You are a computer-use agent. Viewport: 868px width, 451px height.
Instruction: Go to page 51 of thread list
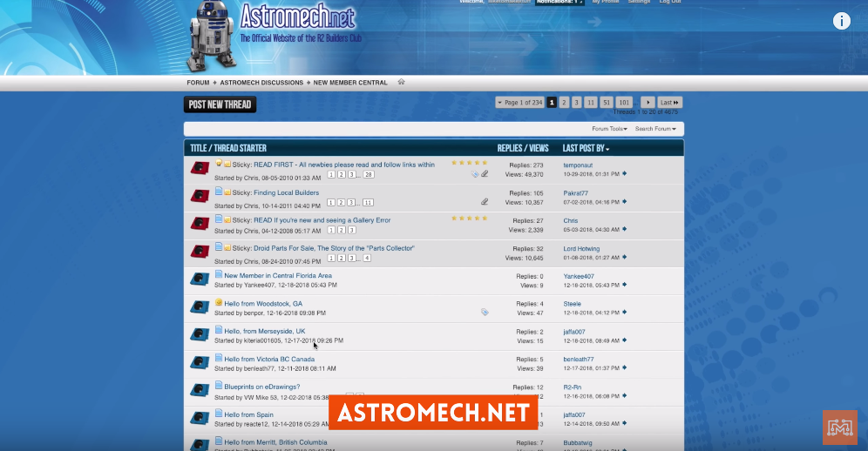click(607, 103)
